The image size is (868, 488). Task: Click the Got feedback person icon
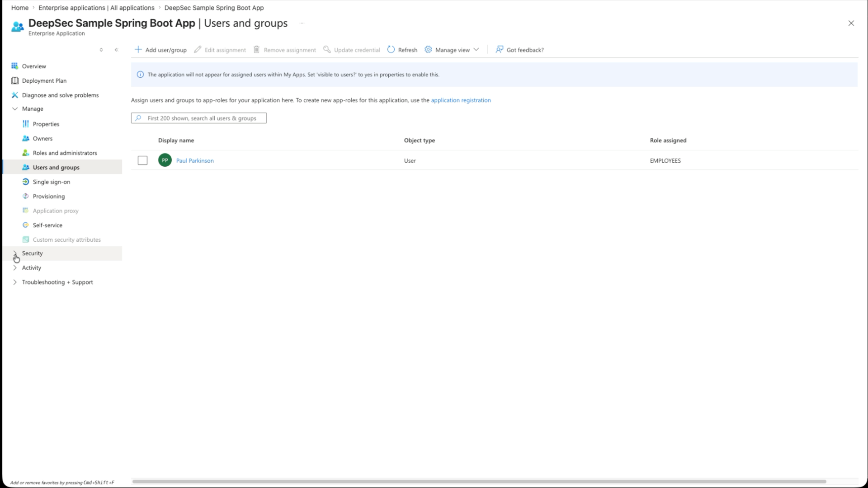499,49
